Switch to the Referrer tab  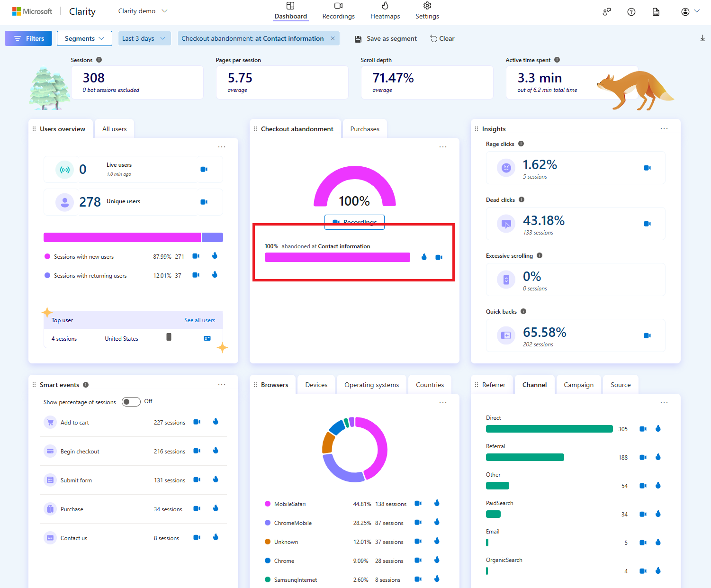(x=494, y=385)
